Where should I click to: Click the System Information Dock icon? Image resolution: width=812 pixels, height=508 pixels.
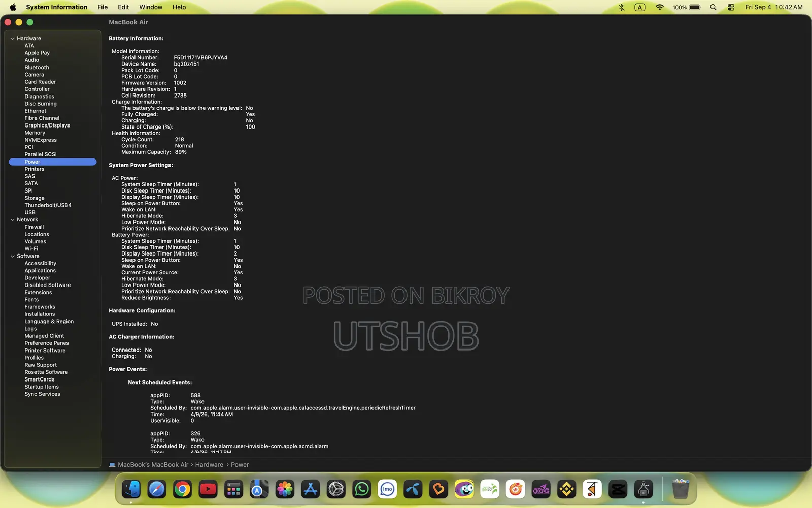click(644, 489)
